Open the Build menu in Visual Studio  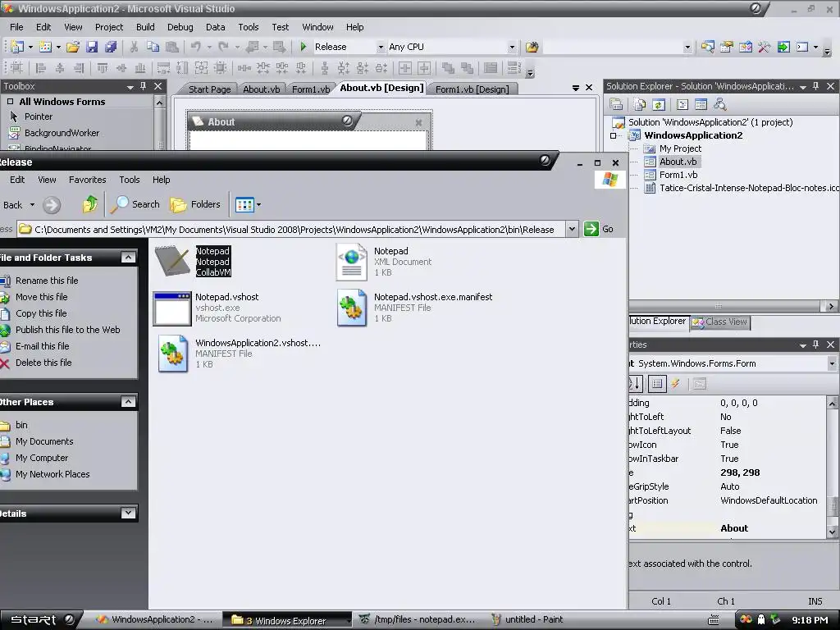tap(145, 27)
